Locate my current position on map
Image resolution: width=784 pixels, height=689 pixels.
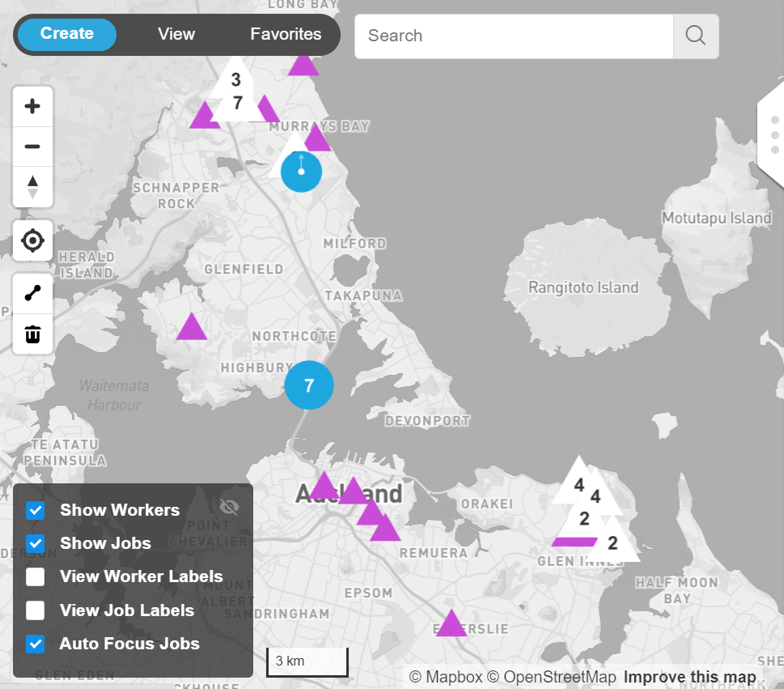(33, 240)
